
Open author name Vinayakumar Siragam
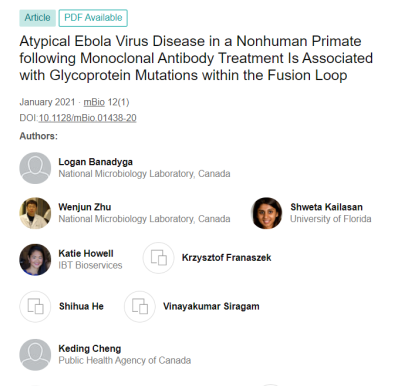[x=211, y=306]
